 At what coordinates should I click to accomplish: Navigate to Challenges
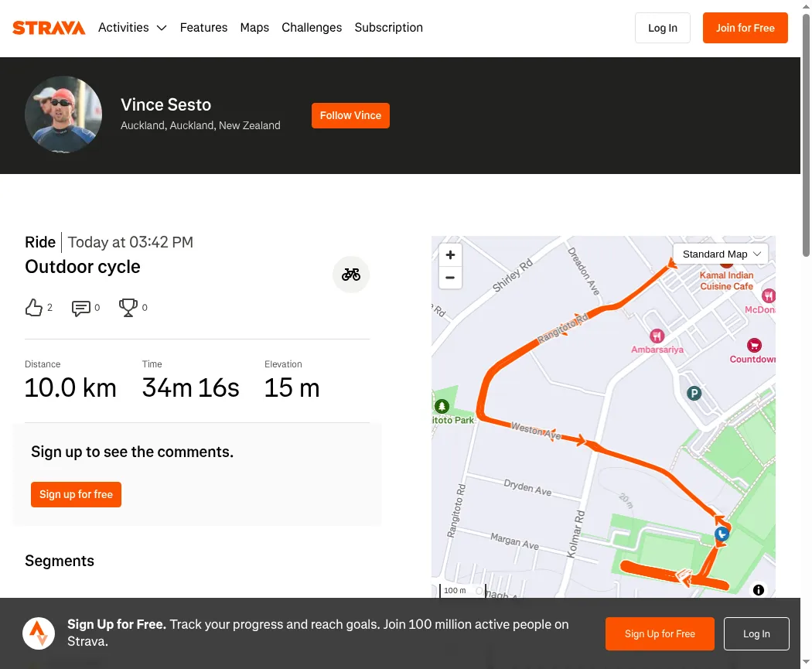[312, 27]
